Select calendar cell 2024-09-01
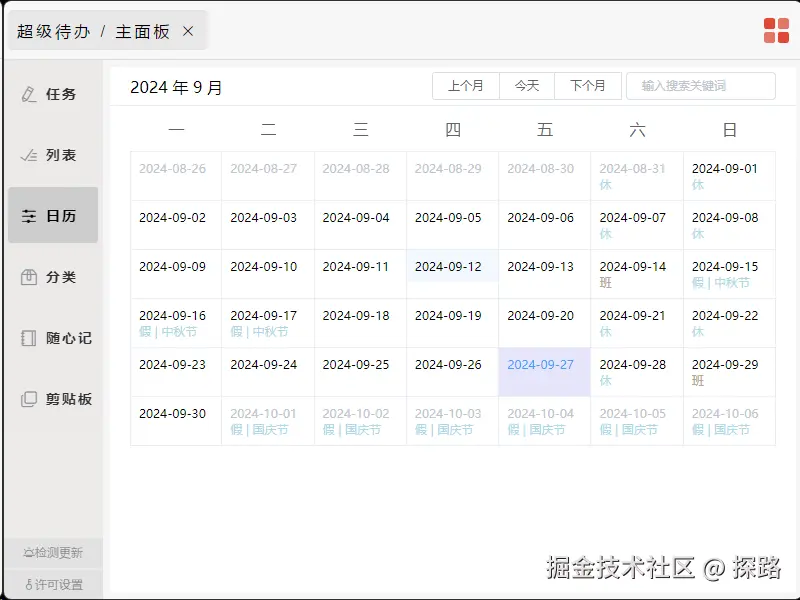The height and width of the screenshot is (600, 800). (729, 176)
